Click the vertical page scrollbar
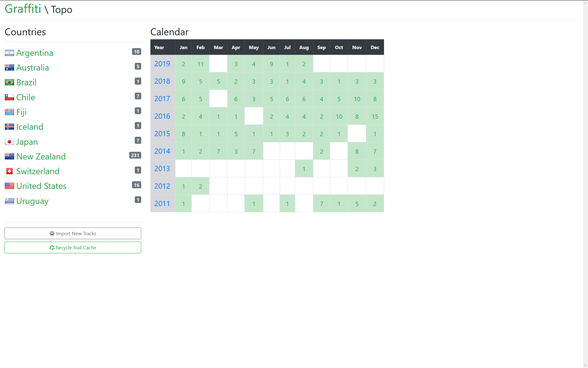The height and width of the screenshot is (368, 588). (x=585, y=184)
